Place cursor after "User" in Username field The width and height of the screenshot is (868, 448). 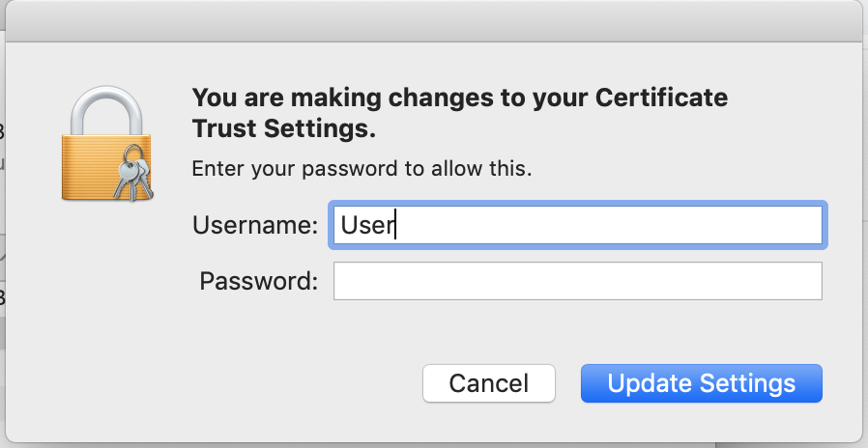[396, 225]
